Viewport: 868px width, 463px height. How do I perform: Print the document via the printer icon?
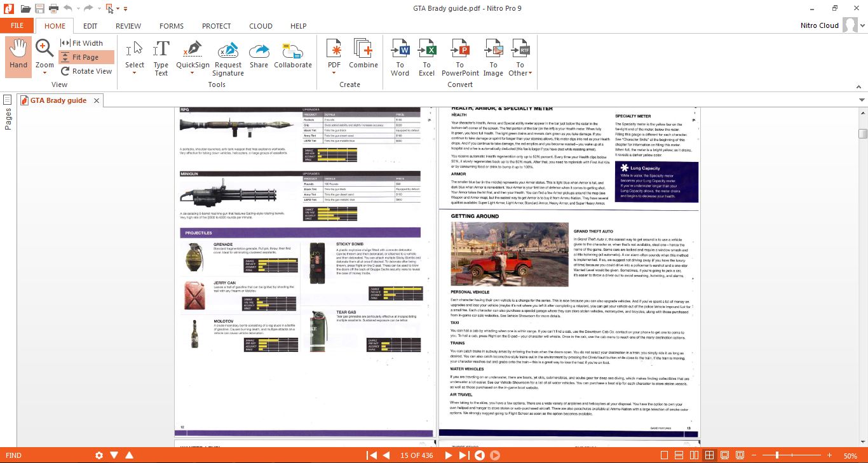coord(54,8)
